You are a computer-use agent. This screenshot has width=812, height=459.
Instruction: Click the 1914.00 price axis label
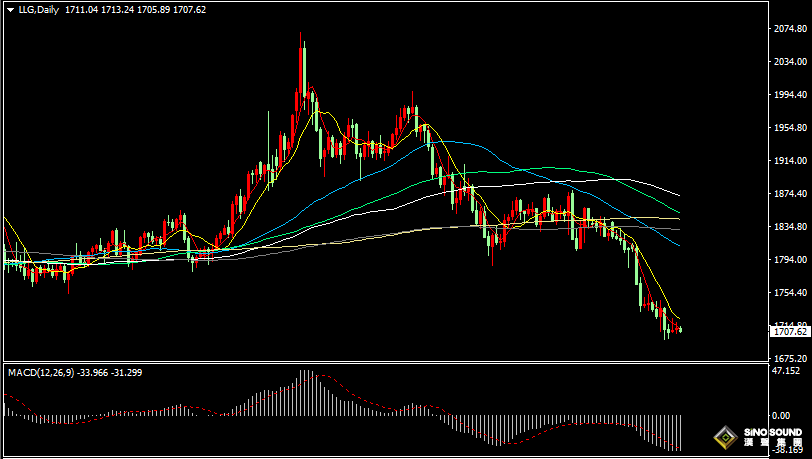click(790, 161)
